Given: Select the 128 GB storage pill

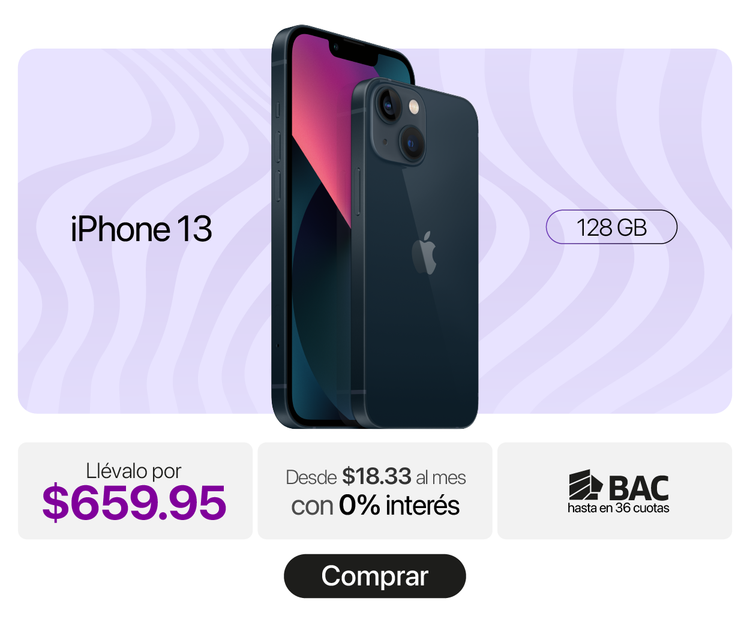Looking at the screenshot, I should [611, 227].
